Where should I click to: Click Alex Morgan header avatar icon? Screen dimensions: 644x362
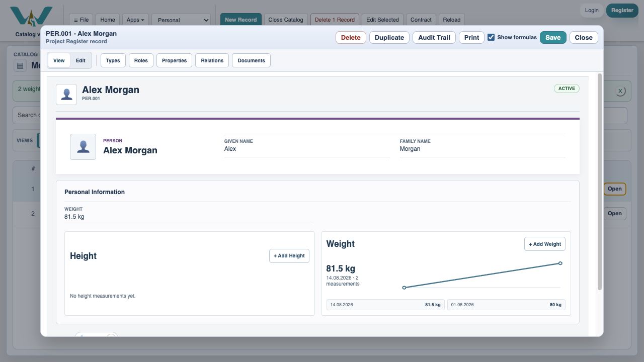(66, 95)
